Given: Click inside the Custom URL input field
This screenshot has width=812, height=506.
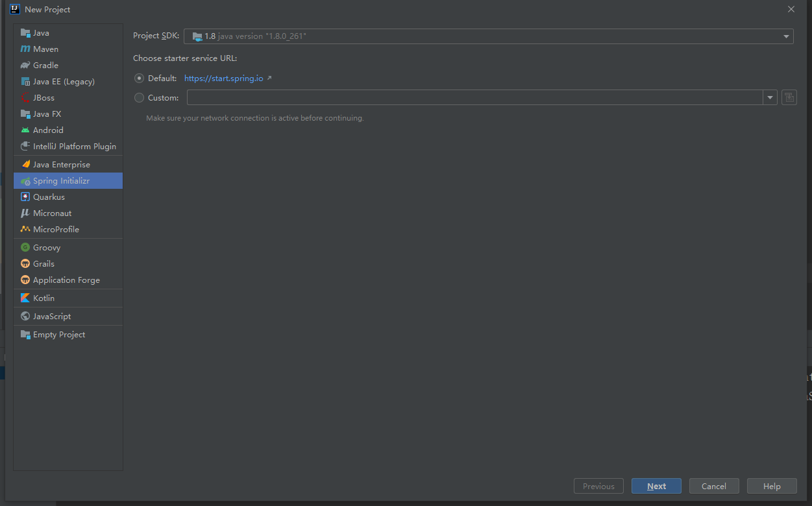Looking at the screenshot, I should tap(475, 97).
